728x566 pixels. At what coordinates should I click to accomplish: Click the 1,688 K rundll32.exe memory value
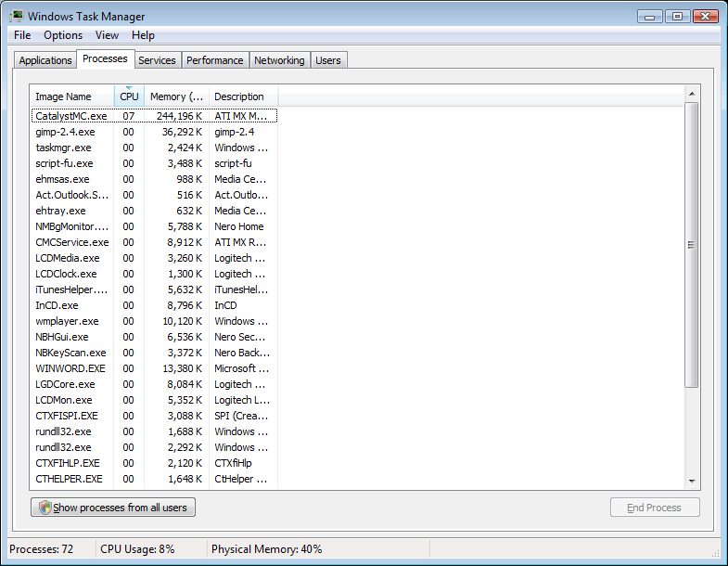tap(185, 431)
